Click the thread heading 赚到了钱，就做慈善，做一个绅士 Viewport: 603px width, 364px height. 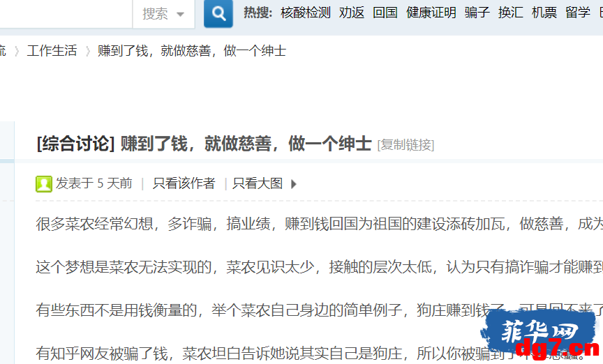click(246, 144)
